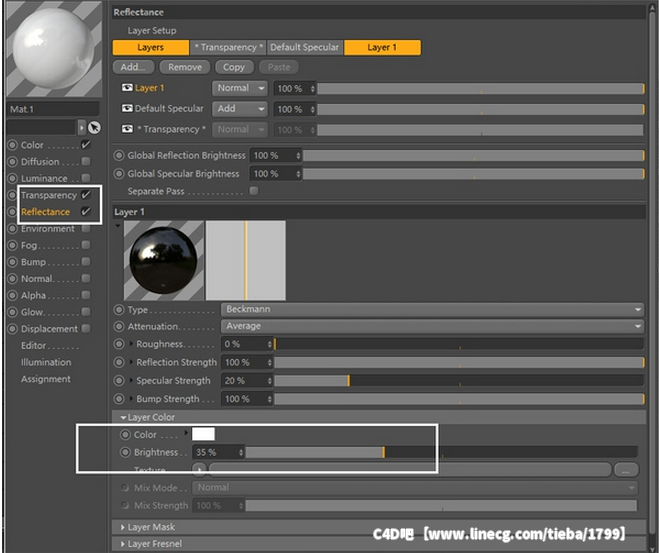Collapse the Layer Color section
The height and width of the screenshot is (553, 659).
[123, 417]
